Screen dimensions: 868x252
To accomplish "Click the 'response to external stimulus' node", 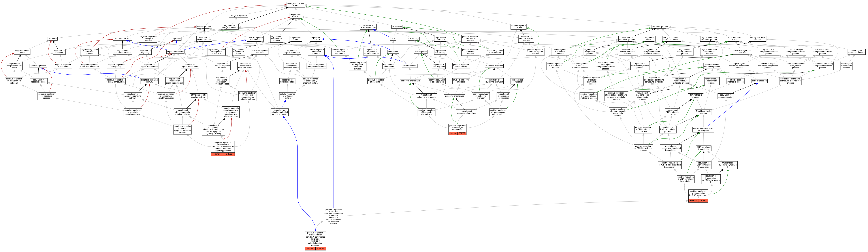I will pos(368,27).
